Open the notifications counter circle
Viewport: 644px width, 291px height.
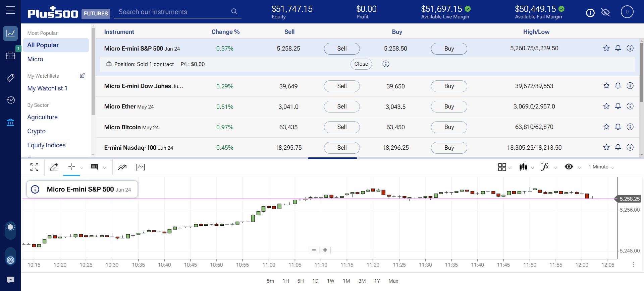[x=627, y=12]
